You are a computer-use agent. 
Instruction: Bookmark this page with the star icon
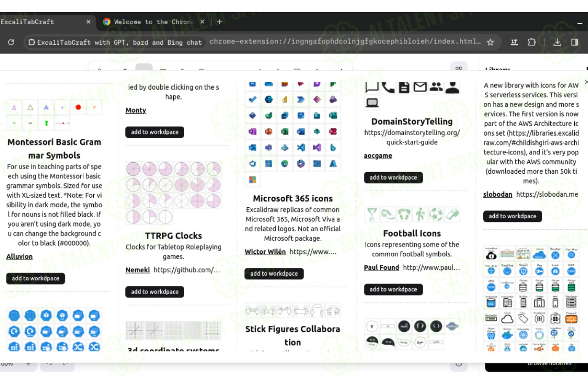[490, 42]
